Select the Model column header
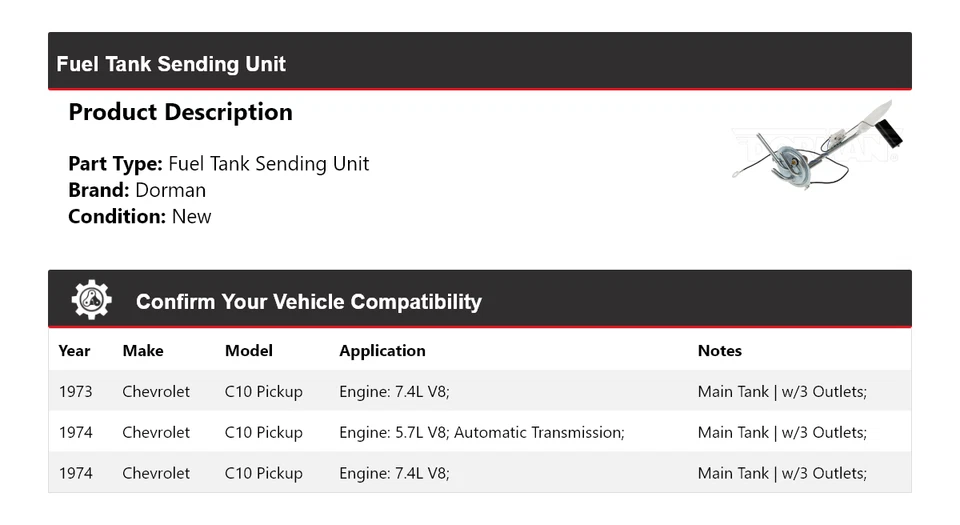960x525 pixels. pos(249,351)
